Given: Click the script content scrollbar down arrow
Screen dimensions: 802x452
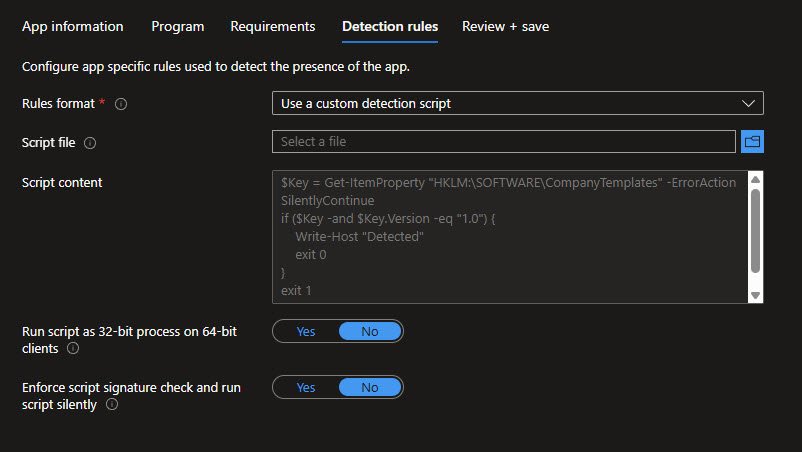Looking at the screenshot, I should [x=755, y=295].
